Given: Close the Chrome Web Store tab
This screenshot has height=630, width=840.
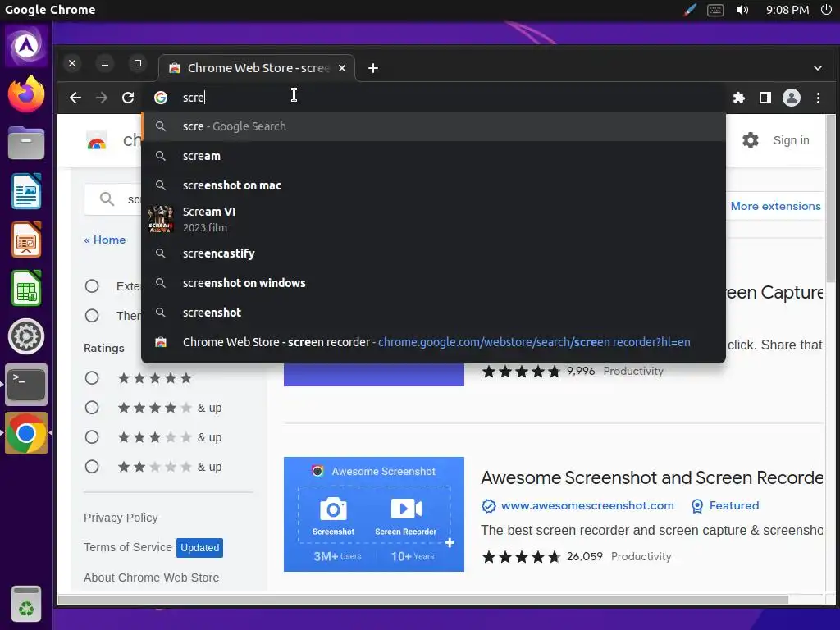Looking at the screenshot, I should [x=342, y=68].
